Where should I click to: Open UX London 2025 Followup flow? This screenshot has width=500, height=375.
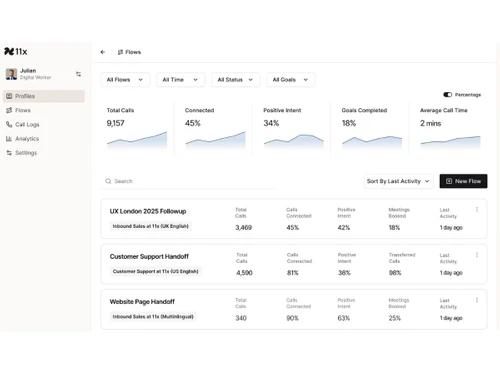(x=148, y=211)
